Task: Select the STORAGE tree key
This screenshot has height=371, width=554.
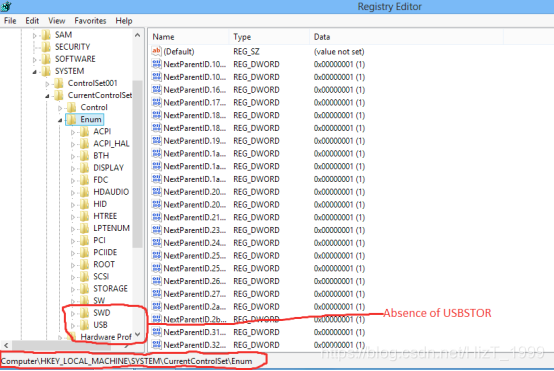Action: point(110,288)
